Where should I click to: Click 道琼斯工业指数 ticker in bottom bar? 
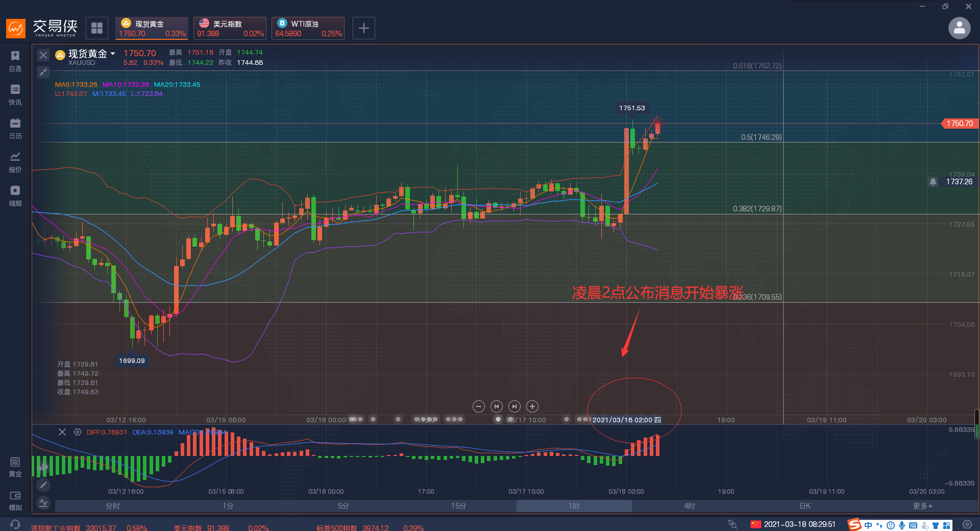pos(89,528)
